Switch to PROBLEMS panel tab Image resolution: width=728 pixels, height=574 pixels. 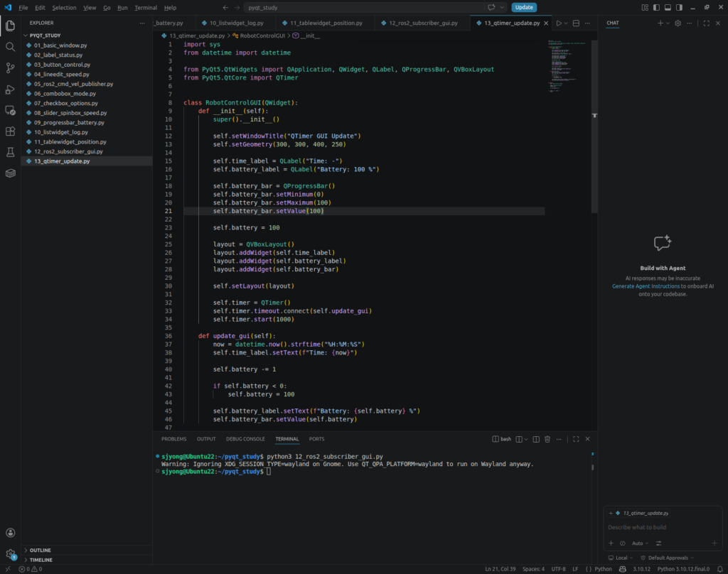(173, 439)
